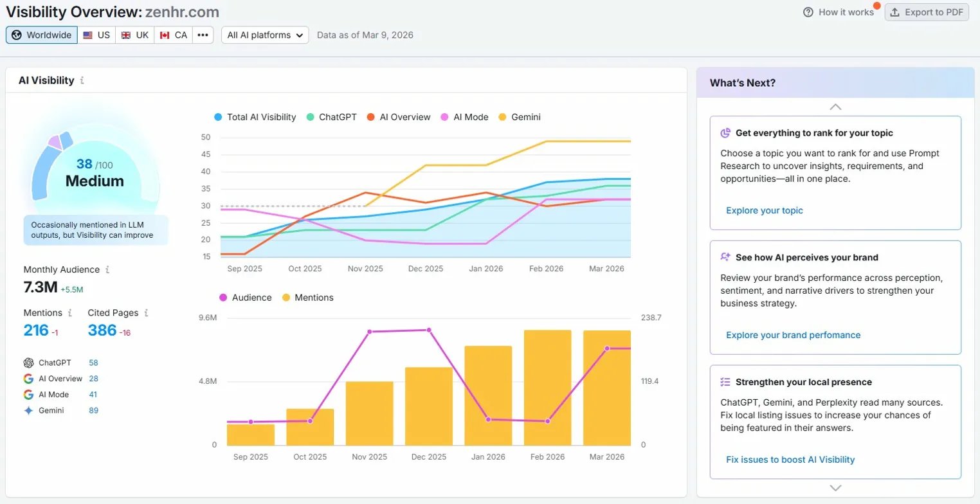The width and height of the screenshot is (980, 504).
Task: Click Get everything to rank card title
Action: point(814,133)
